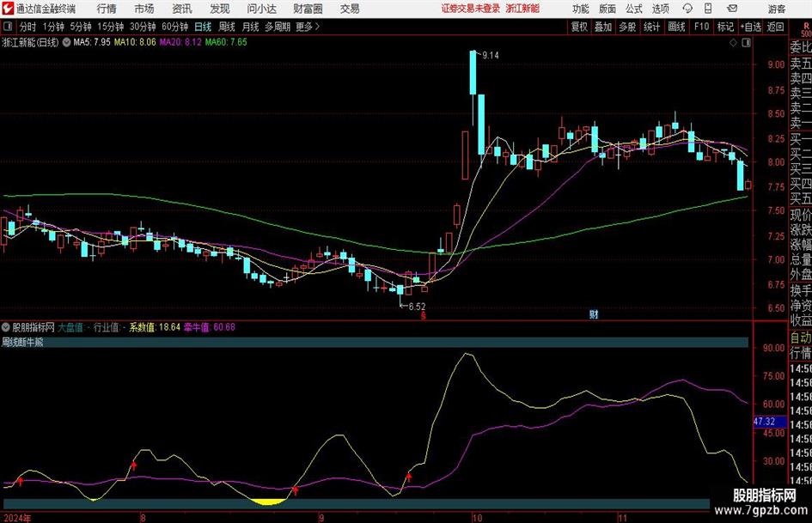Click the diamond icon at chart top right

tap(733, 43)
